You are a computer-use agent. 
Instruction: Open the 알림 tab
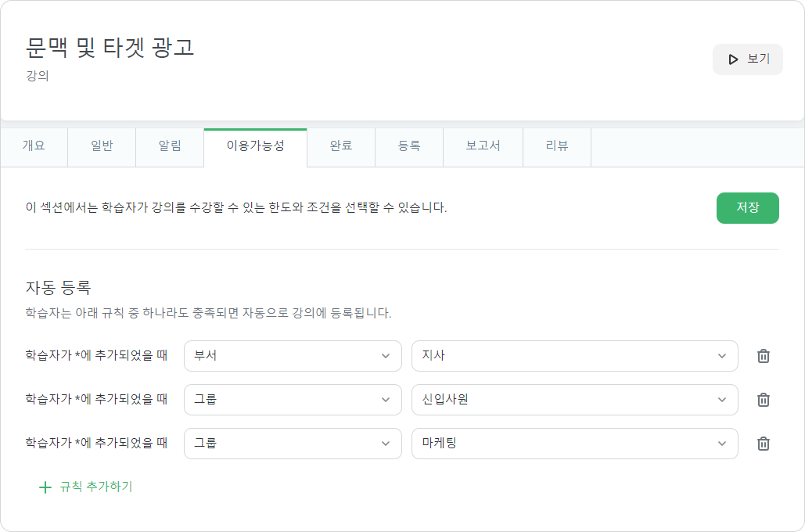point(170,147)
